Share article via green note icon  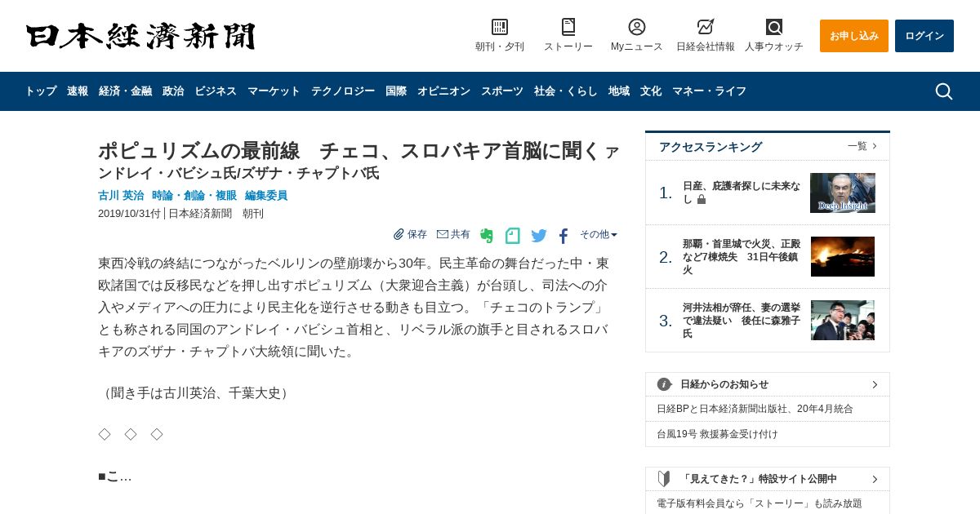tap(513, 236)
